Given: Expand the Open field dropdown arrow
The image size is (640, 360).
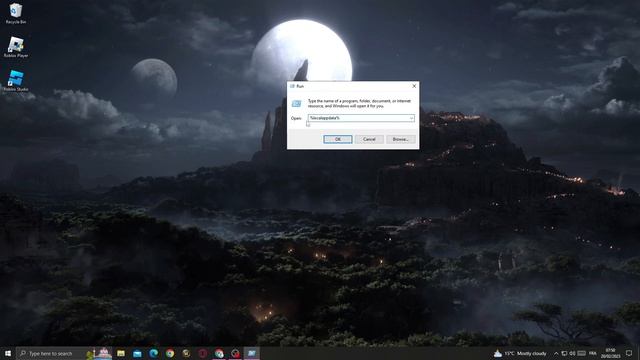Looking at the screenshot, I should click(411, 118).
